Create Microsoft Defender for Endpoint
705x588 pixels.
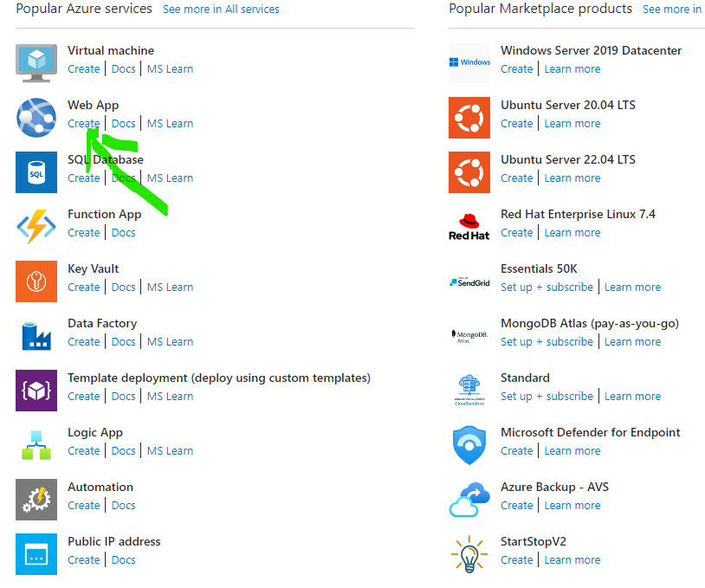coord(516,450)
